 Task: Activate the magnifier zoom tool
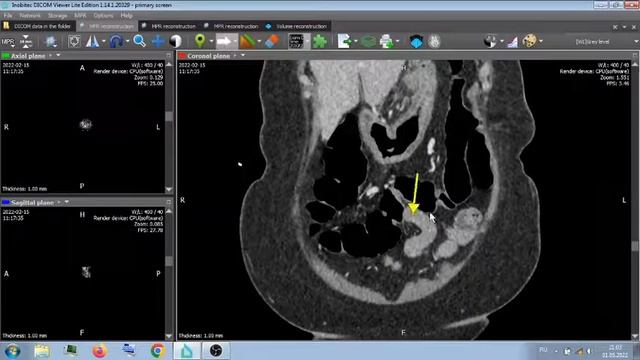(140, 41)
